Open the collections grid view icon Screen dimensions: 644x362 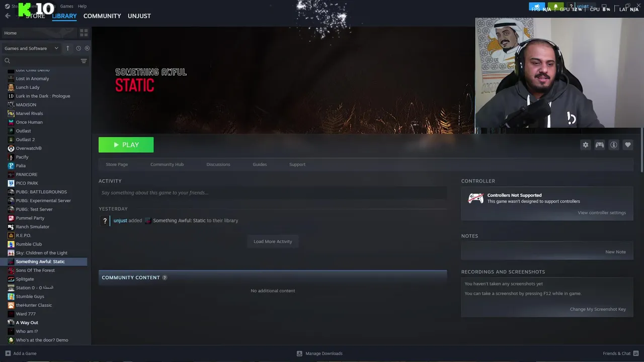tap(84, 33)
